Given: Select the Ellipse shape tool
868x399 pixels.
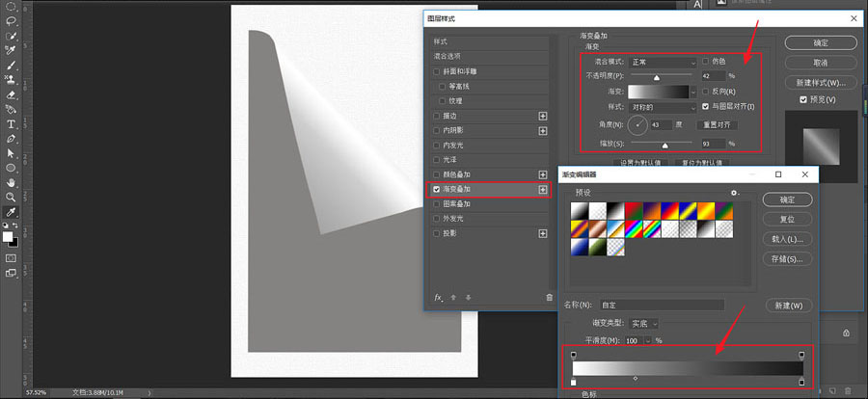Looking at the screenshot, I should pos(11,168).
